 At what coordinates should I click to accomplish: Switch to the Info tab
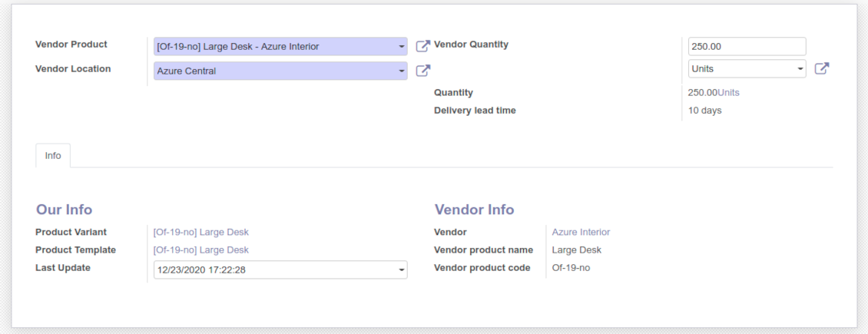53,156
